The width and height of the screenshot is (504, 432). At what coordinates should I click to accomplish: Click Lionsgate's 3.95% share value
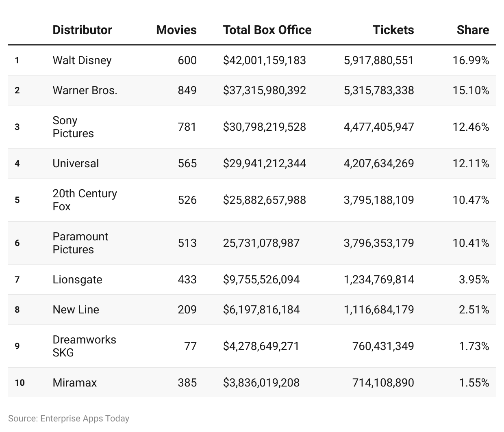click(474, 279)
